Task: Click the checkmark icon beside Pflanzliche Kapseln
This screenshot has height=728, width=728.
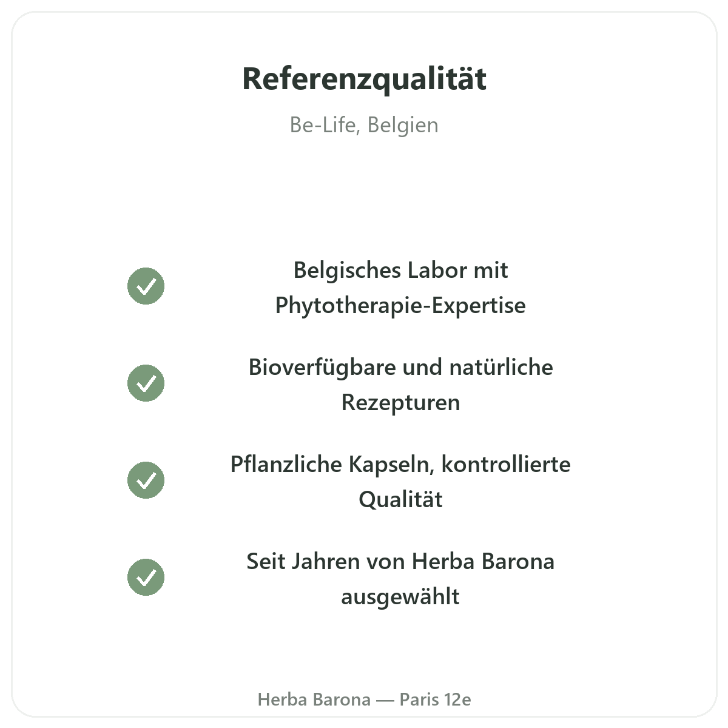Action: pyautogui.click(x=146, y=480)
